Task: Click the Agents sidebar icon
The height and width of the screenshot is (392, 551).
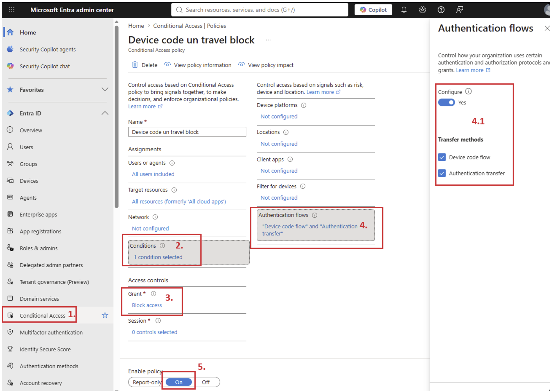Action: (10, 197)
